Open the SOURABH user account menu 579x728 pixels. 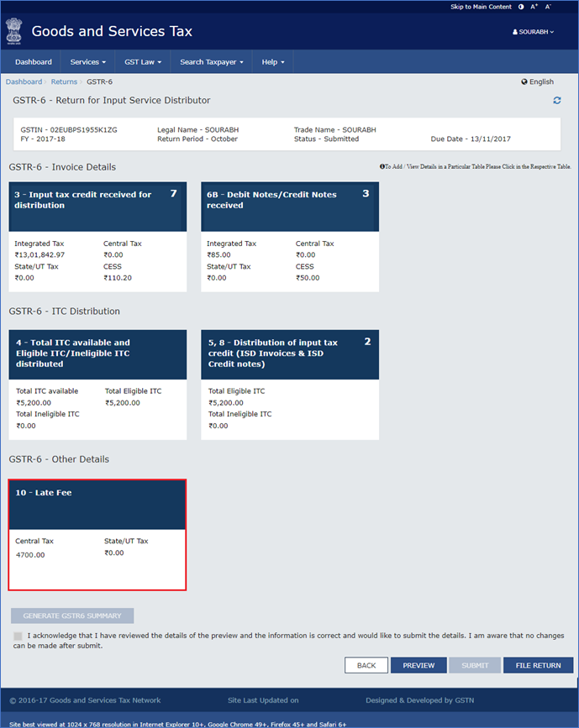(533, 32)
